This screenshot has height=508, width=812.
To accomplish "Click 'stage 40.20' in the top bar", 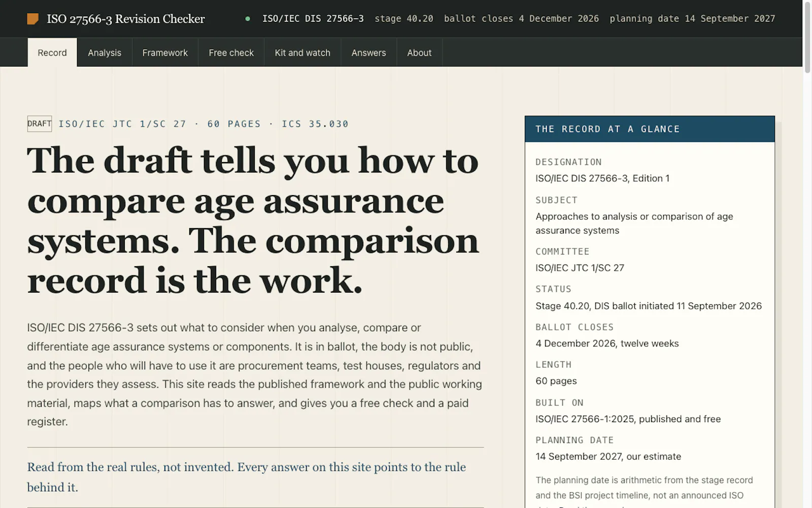I will [404, 19].
